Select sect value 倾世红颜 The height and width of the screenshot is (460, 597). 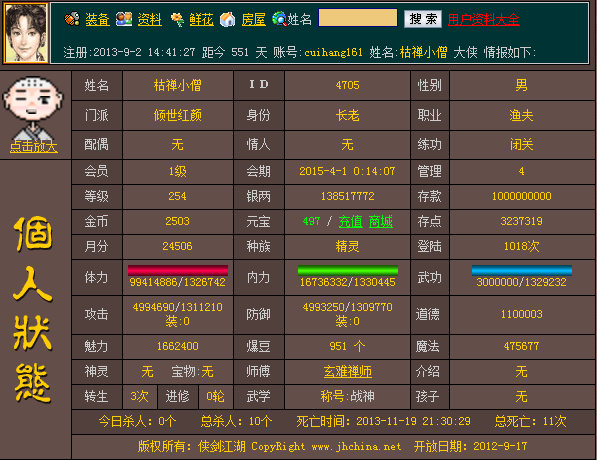coord(178,115)
